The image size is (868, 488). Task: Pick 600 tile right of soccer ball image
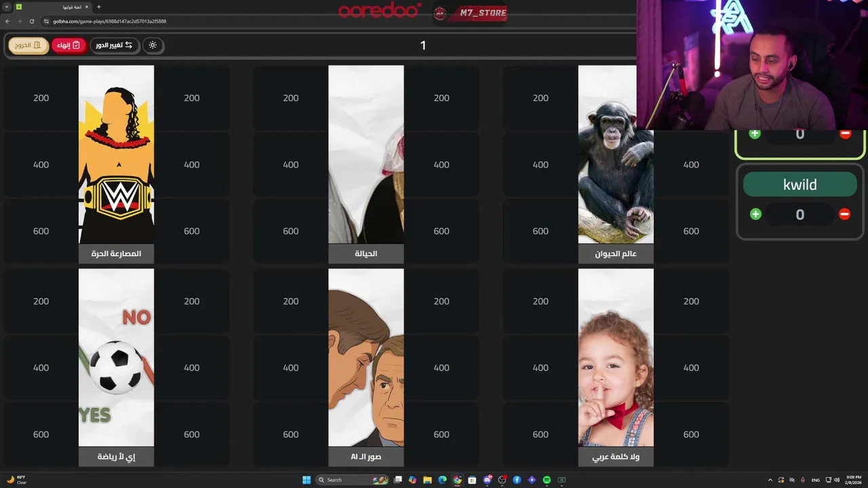click(x=192, y=434)
